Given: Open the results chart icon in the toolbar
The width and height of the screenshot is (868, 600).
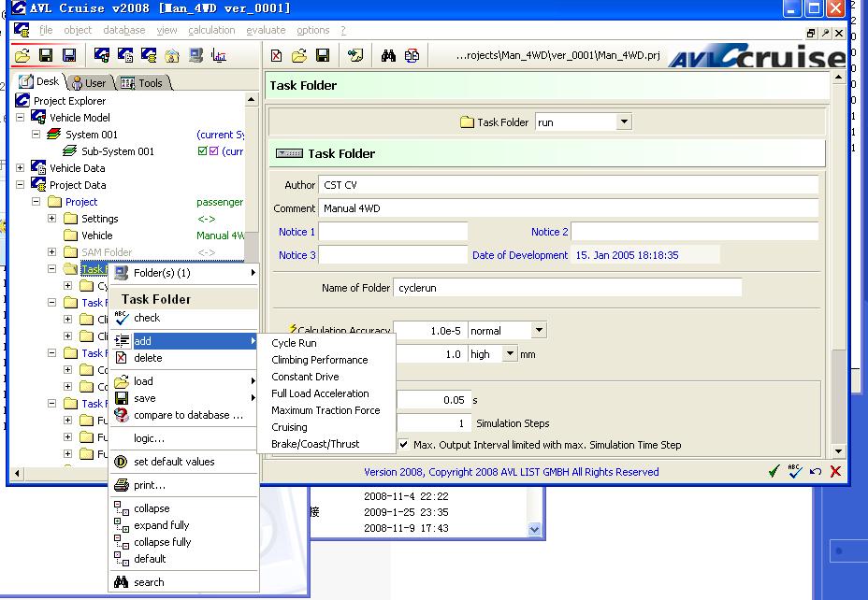Looking at the screenshot, I should coord(219,55).
